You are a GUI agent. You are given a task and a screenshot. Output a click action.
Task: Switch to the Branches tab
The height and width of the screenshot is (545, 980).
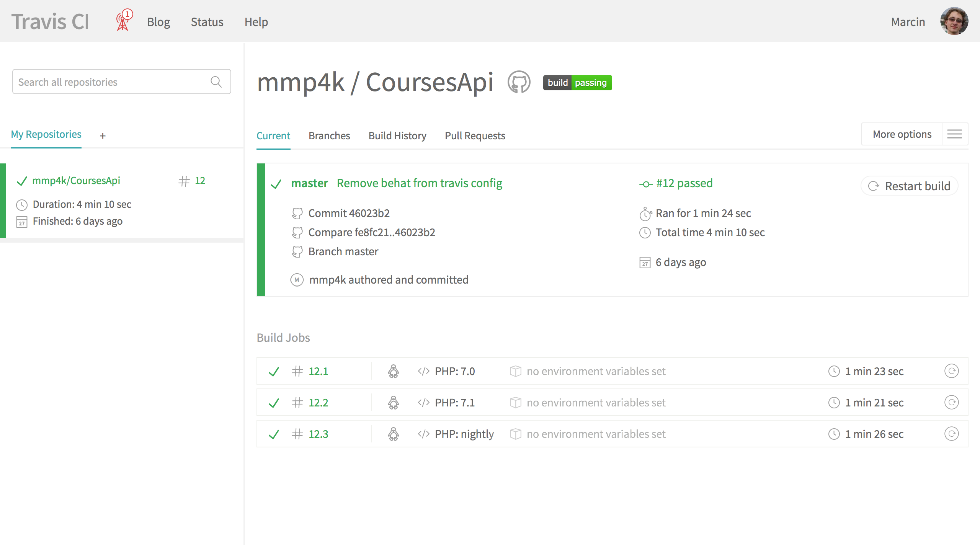pos(329,136)
